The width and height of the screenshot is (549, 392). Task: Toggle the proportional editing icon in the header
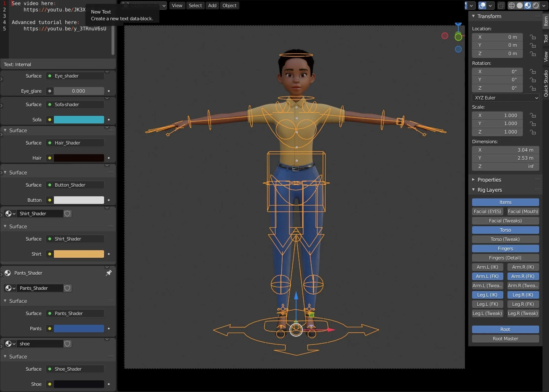coord(482,5)
